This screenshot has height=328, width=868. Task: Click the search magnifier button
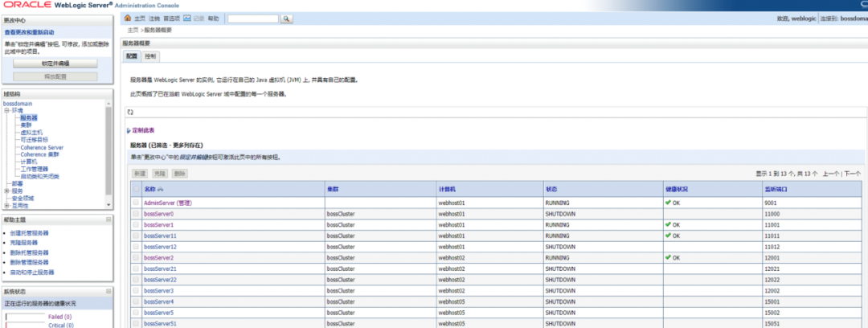[287, 18]
